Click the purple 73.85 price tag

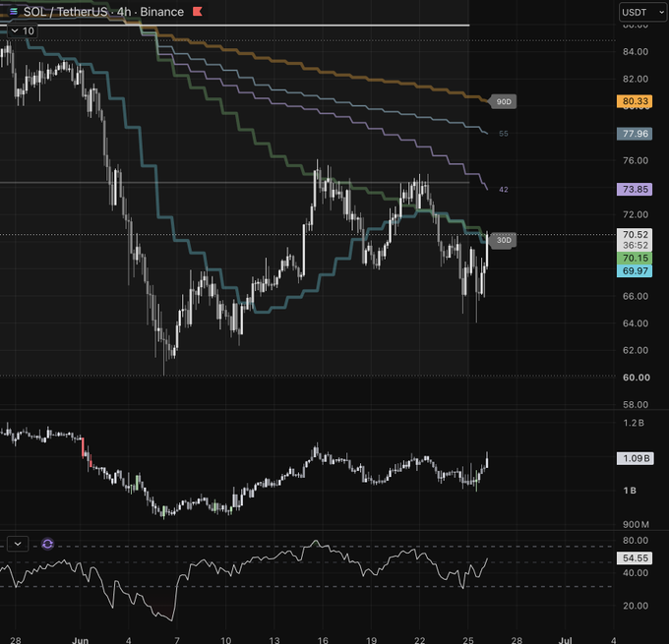tap(635, 189)
